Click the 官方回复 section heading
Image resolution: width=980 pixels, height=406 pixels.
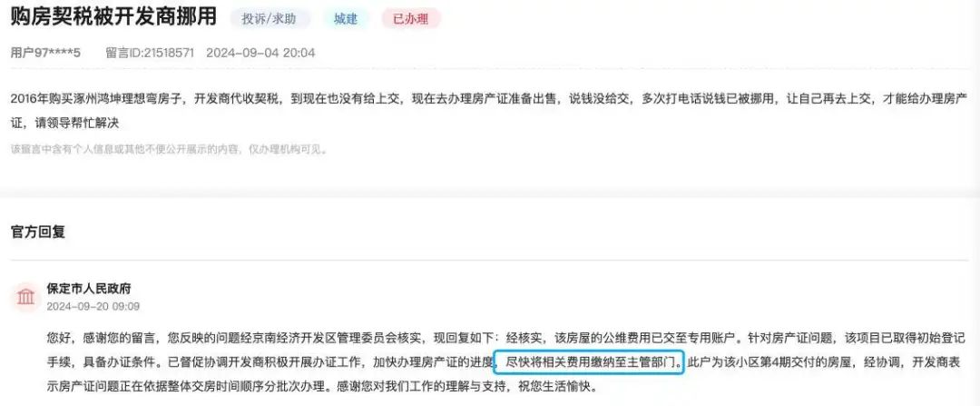coord(38,233)
